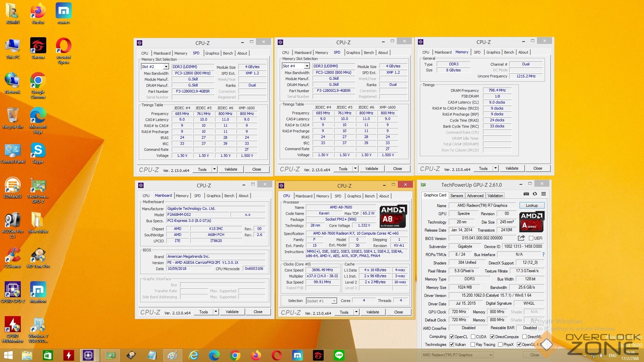
Task: Open the GPU-Z hamburger menu
Action: pos(544,194)
